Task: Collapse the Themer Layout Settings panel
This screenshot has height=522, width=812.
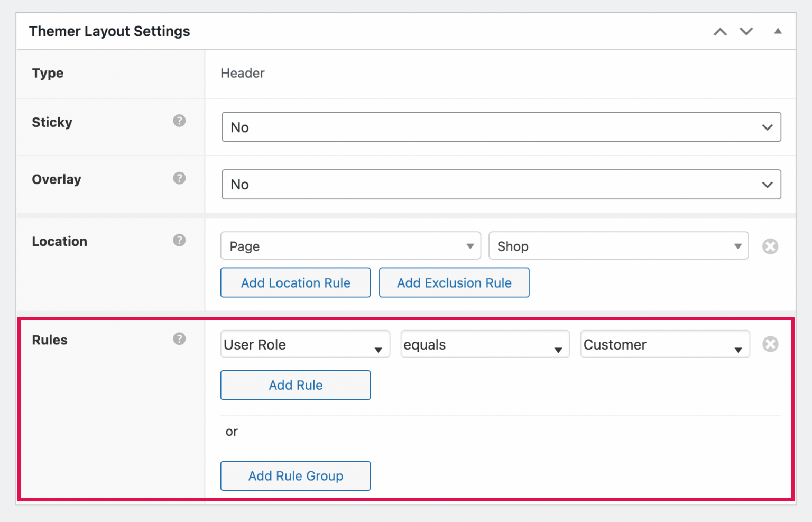Action: point(778,31)
